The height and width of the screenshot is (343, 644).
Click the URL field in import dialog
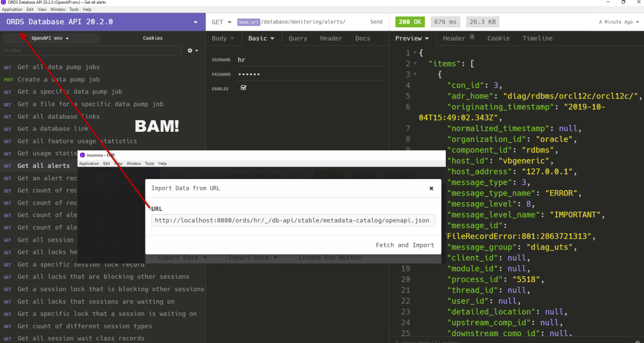(293, 220)
